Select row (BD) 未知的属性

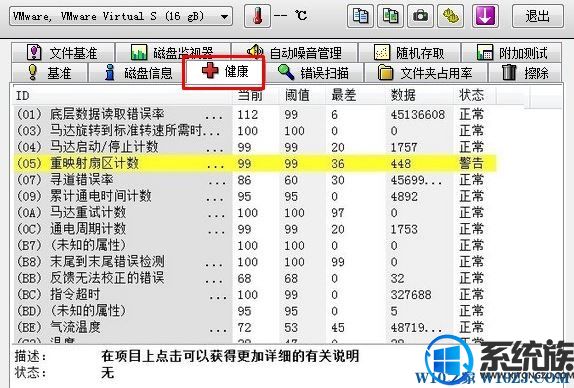click(254, 311)
